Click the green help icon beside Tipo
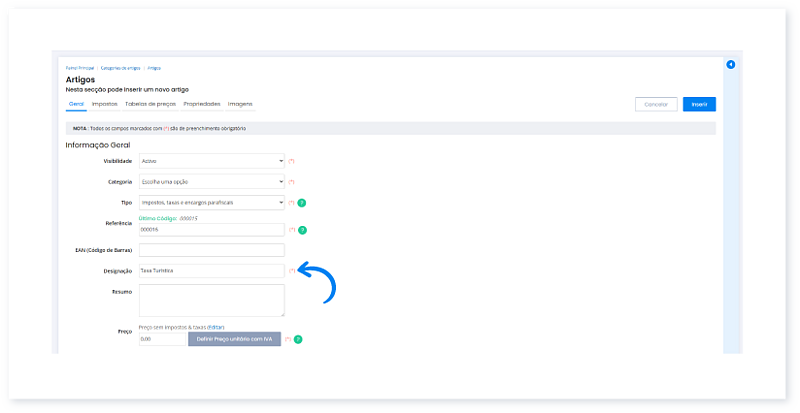800x413 pixels. pyautogui.click(x=302, y=203)
